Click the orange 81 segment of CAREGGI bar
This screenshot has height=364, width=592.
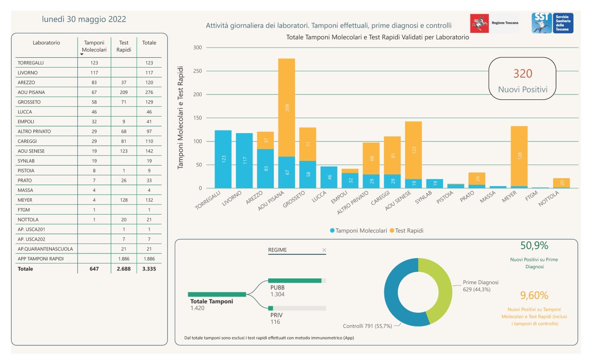click(x=392, y=155)
